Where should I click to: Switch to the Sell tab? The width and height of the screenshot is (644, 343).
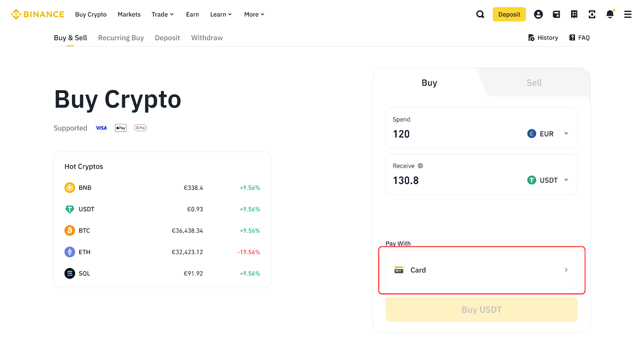point(534,83)
